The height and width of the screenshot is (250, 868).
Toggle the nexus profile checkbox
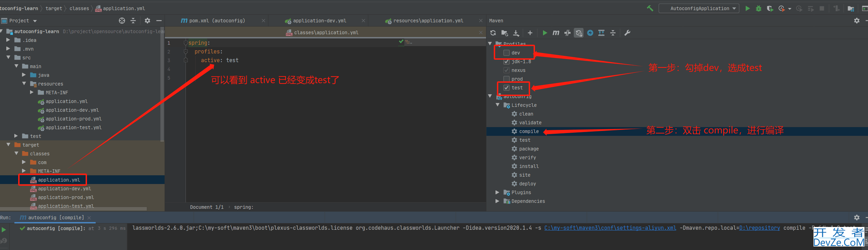[506, 70]
